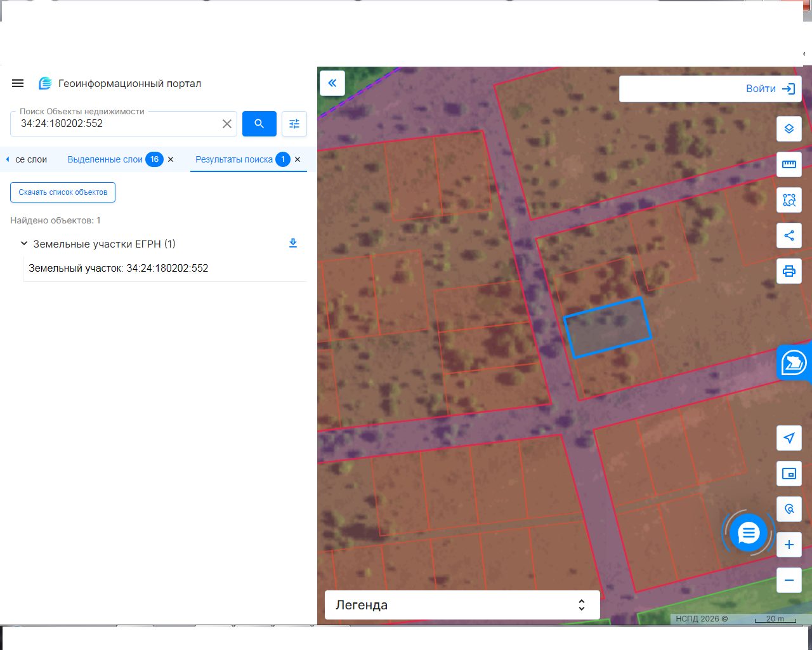The image size is (812, 650).
Task: Close the Результаты поиска tab
Action: [x=298, y=159]
